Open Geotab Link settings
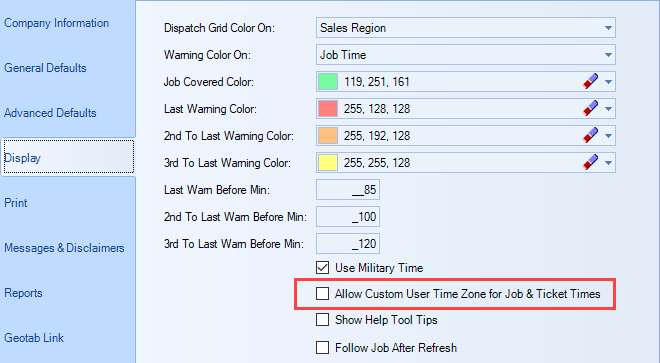The height and width of the screenshot is (363, 660). [x=34, y=338]
